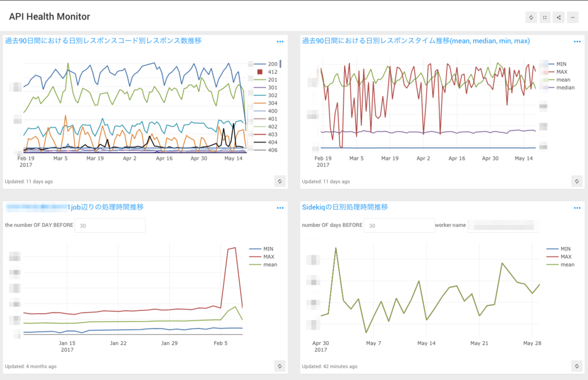
Task: Toggle the 302 series in legend
Action: pyautogui.click(x=266, y=95)
